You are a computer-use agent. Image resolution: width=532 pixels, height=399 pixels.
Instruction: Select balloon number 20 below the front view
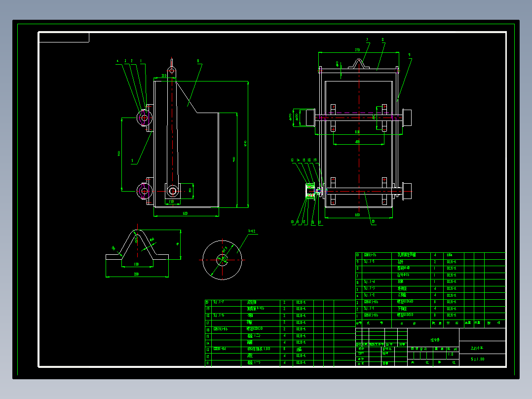373,221
